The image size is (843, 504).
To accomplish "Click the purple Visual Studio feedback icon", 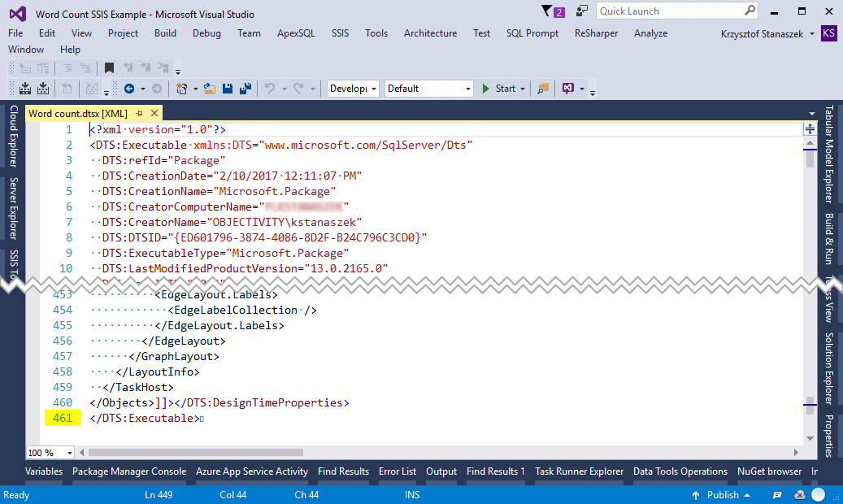I will tap(567, 89).
